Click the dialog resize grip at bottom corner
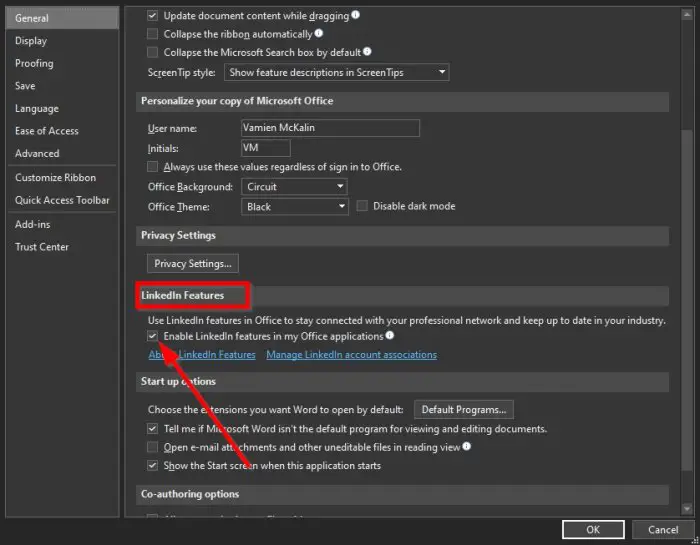 click(x=695, y=540)
